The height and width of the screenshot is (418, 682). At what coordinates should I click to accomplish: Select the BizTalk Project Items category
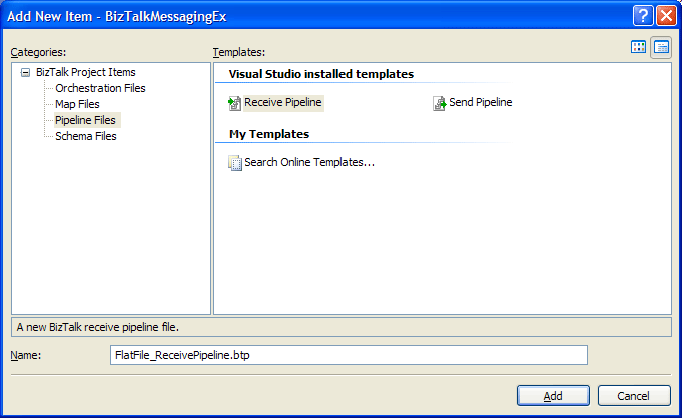[x=85, y=72]
